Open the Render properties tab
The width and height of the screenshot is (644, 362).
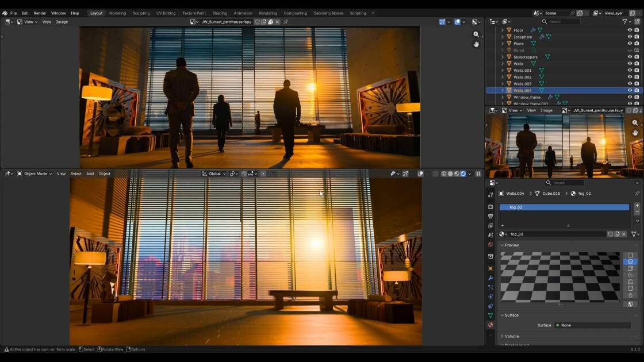[490, 207]
